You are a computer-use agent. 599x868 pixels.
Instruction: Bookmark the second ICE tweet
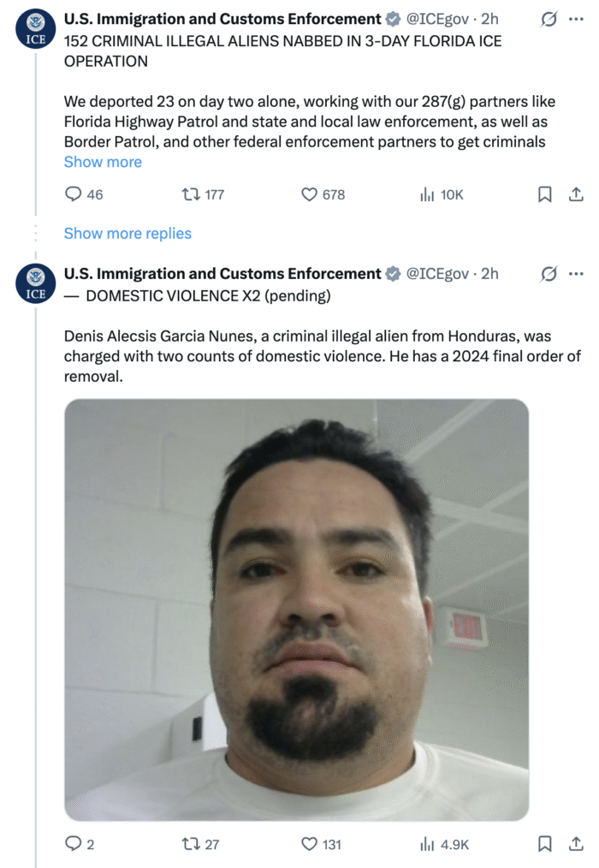[545, 844]
